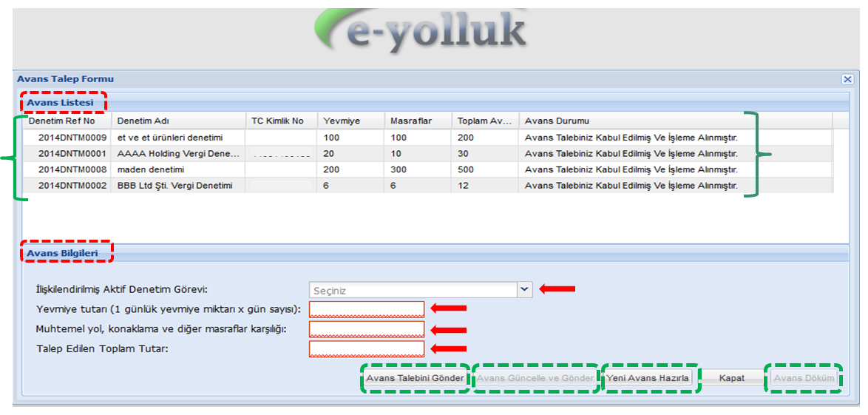The width and height of the screenshot is (868, 415).
Task: Click the Kapat button
Action: click(x=732, y=379)
